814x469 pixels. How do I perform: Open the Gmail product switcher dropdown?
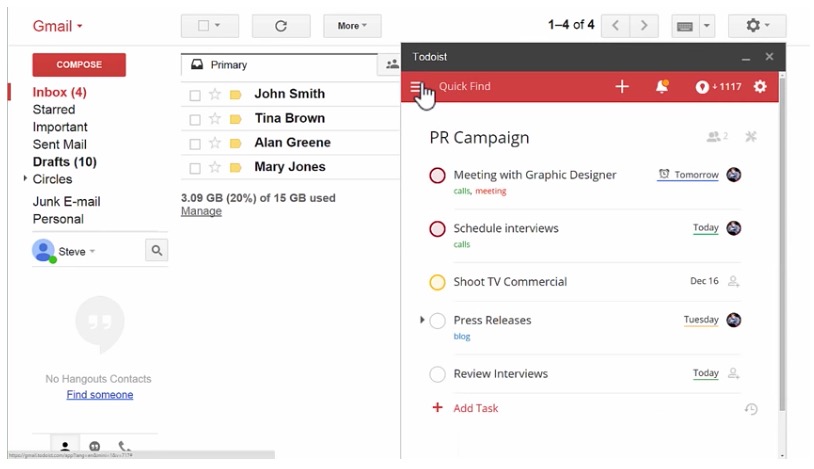[x=58, y=26]
